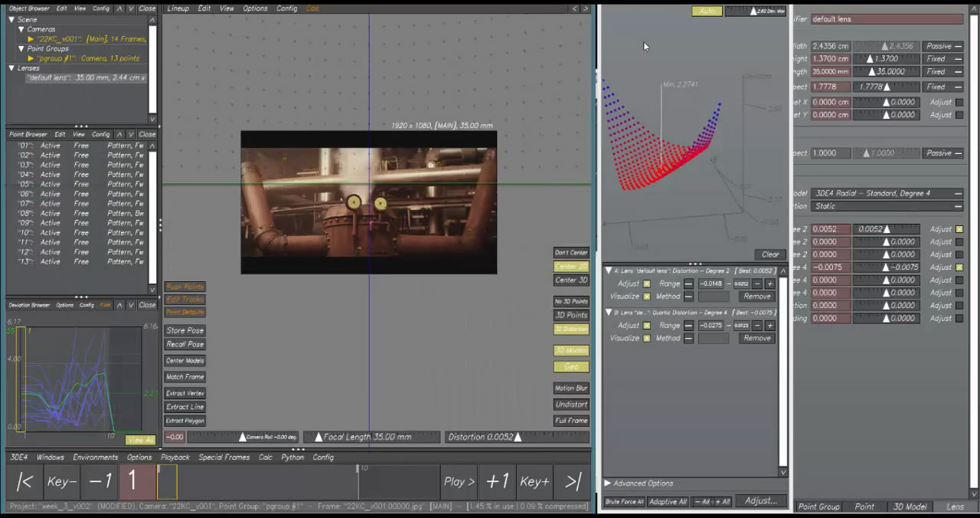Enable Adjust checkbox for lens center offset Y
This screenshot has height=518, width=980.
pos(959,115)
